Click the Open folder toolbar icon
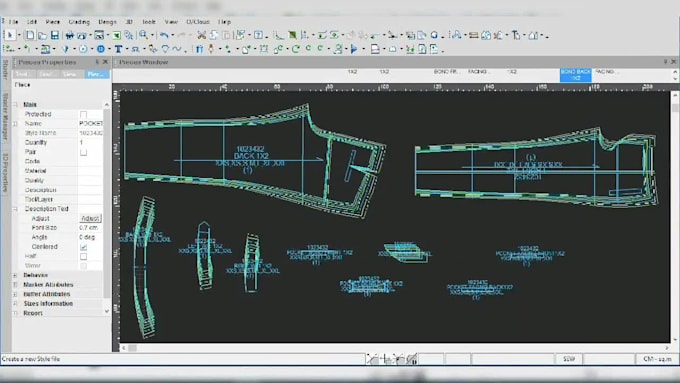Screen dimensions: 680x383 pos(42,36)
